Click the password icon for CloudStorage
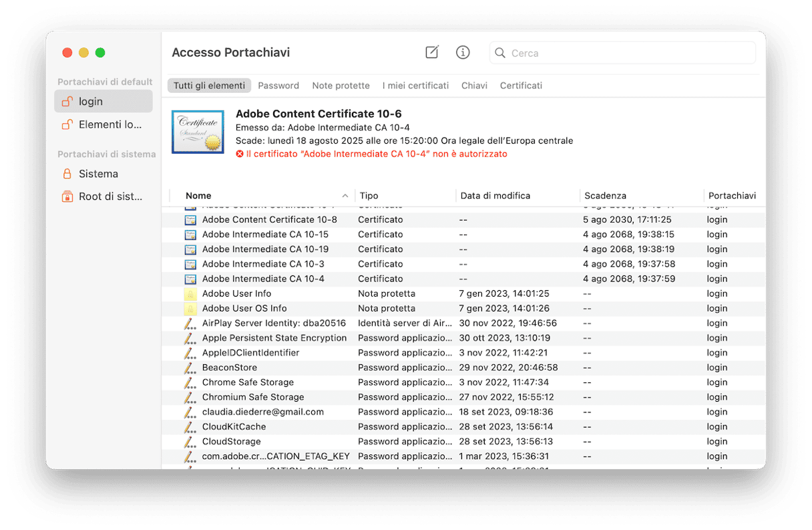812x530 pixels. (x=190, y=441)
